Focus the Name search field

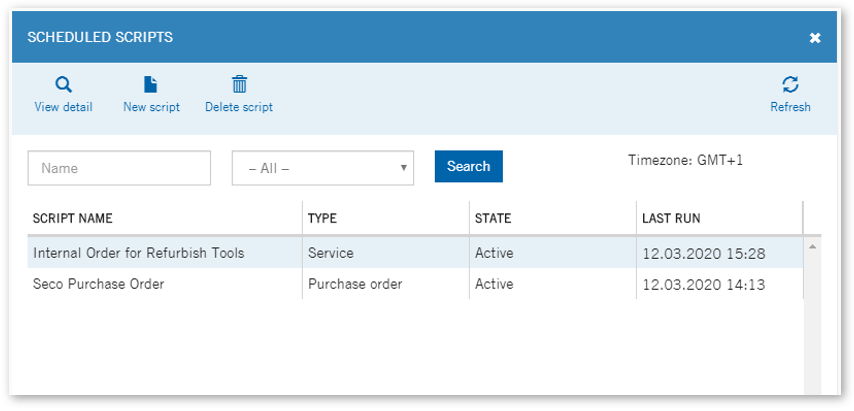(x=119, y=168)
